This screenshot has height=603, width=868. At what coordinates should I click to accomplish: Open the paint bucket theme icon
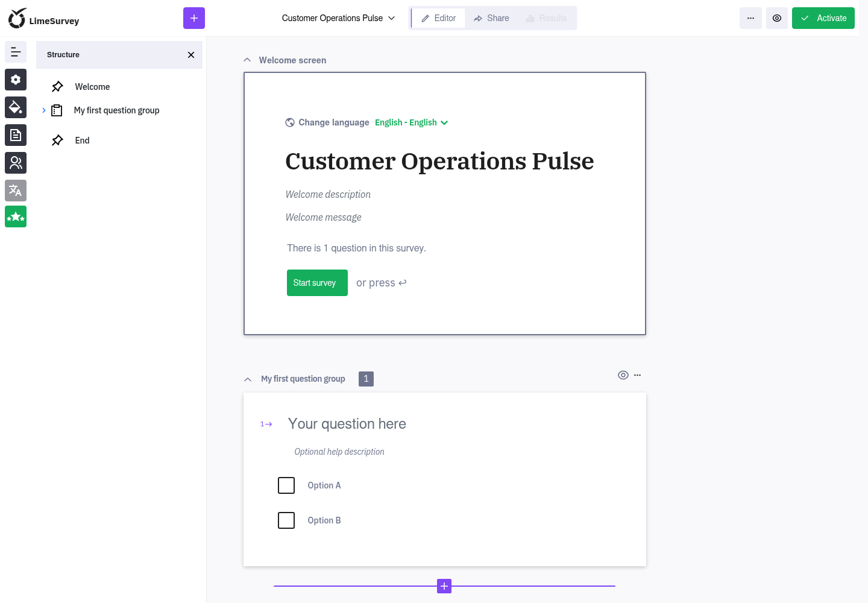[x=16, y=107]
